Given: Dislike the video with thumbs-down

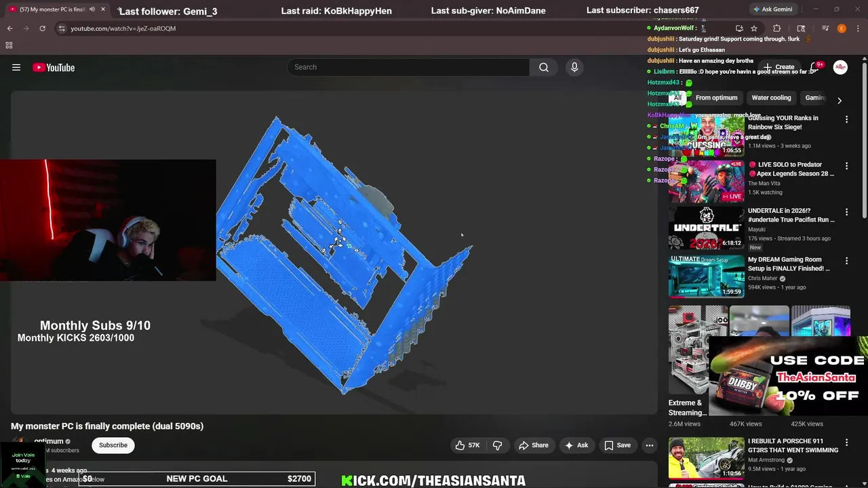Looking at the screenshot, I should [497, 445].
